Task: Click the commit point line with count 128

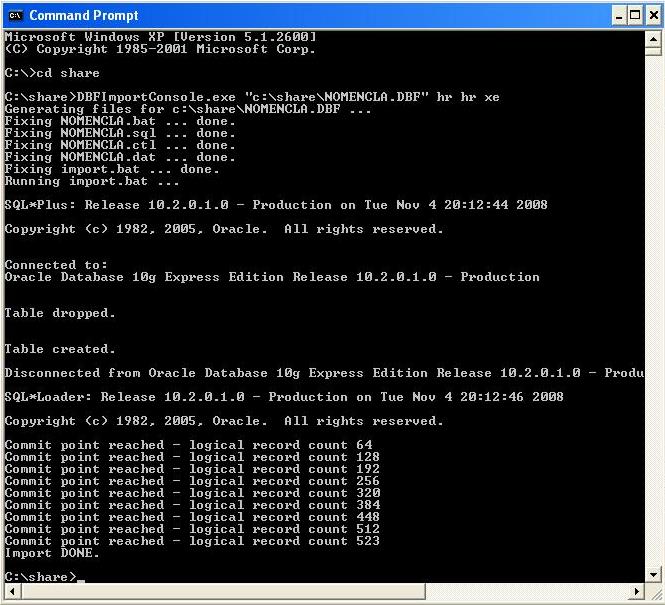Action: (192, 457)
